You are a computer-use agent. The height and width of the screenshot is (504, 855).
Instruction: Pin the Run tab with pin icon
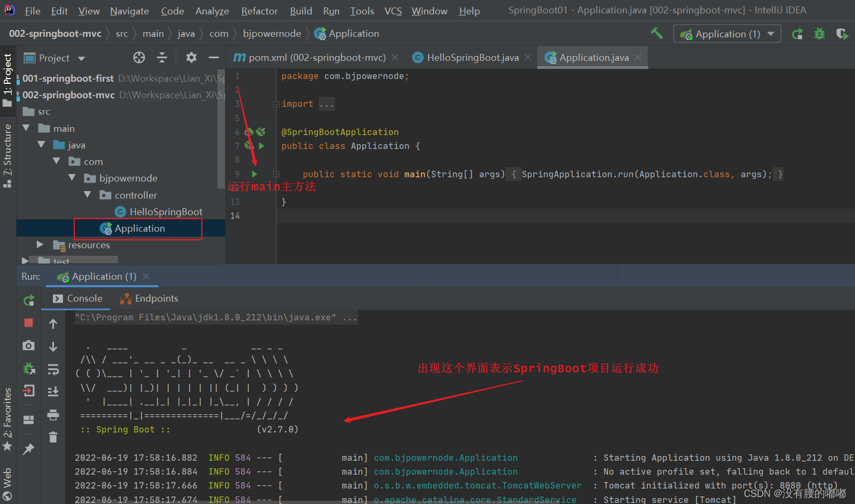pos(29,449)
